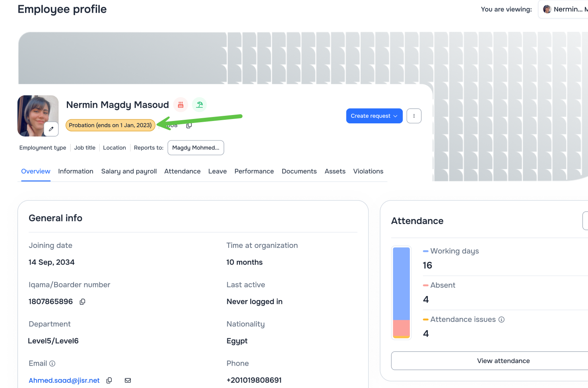Click the Probation status badge
Image resolution: width=588 pixels, height=388 pixels.
pos(110,125)
